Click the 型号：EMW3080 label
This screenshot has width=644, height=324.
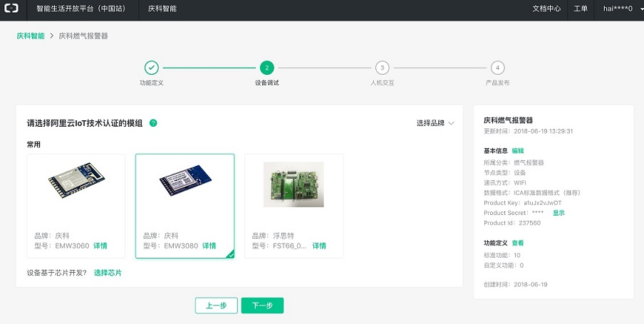click(x=170, y=246)
